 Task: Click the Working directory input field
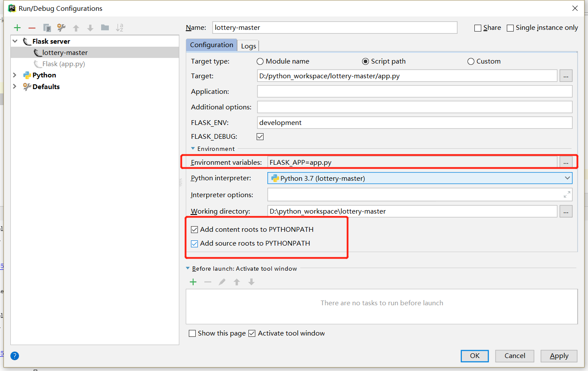[413, 211]
